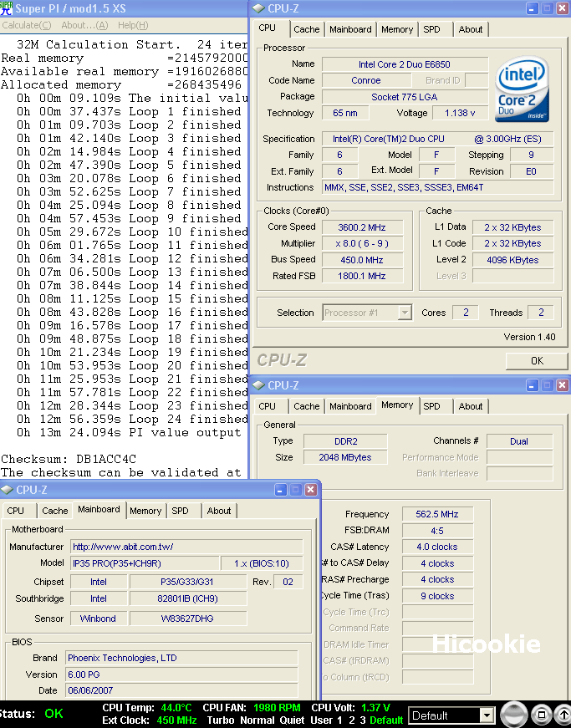
Task: Click the IP35 PRO(P35+ICH9R) model field
Action: tap(145, 563)
